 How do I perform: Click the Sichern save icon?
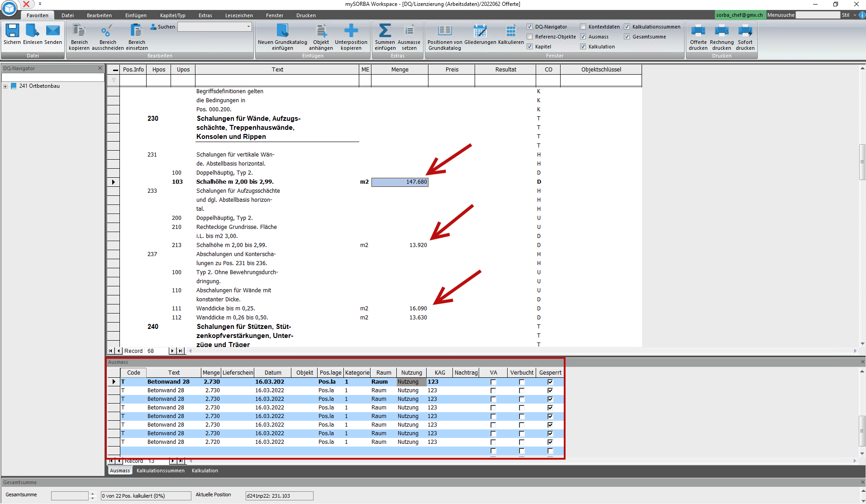coord(12,31)
